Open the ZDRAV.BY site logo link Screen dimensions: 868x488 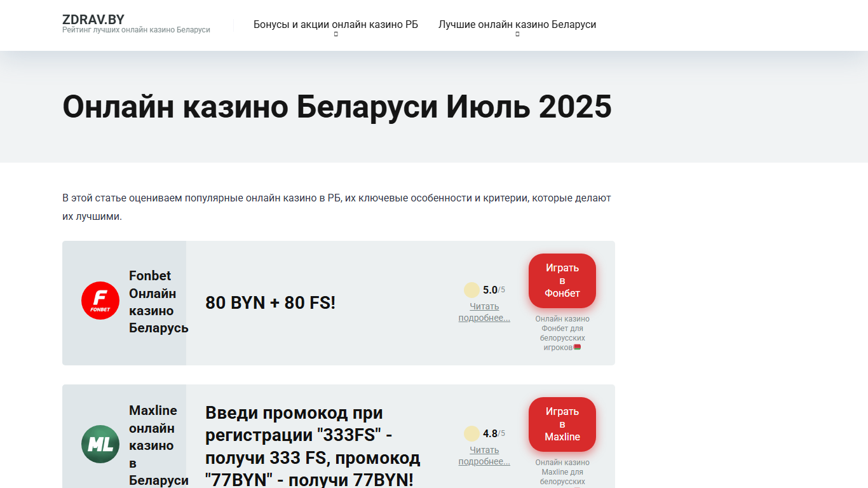point(93,20)
